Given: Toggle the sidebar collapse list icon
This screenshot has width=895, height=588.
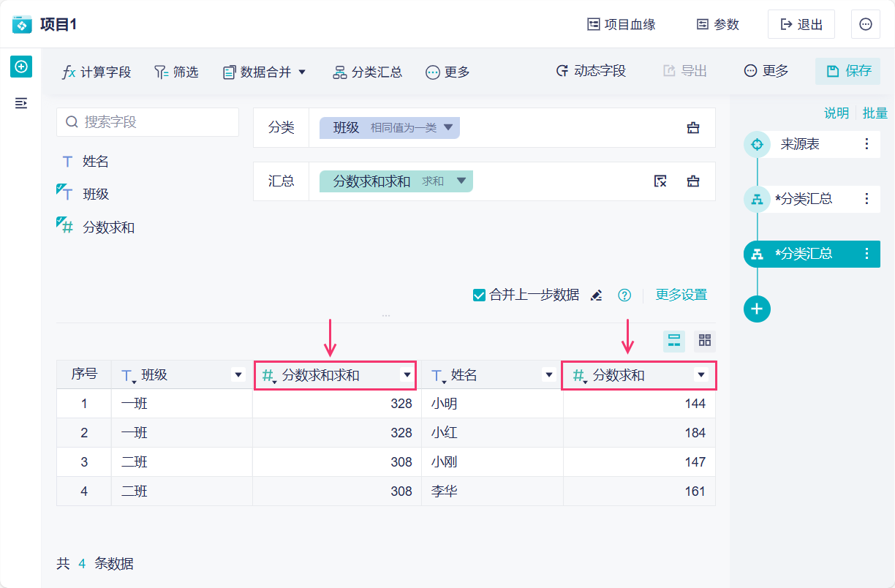Looking at the screenshot, I should (21, 103).
